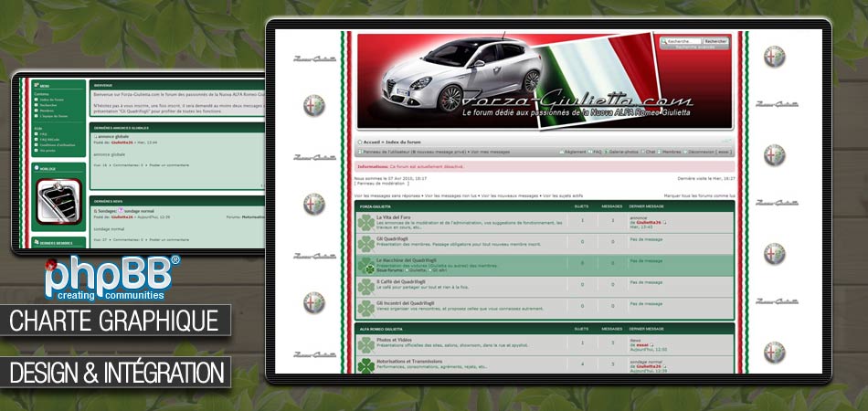Click the Giulietta car banner image
The width and height of the screenshot is (868, 411).
(545, 82)
